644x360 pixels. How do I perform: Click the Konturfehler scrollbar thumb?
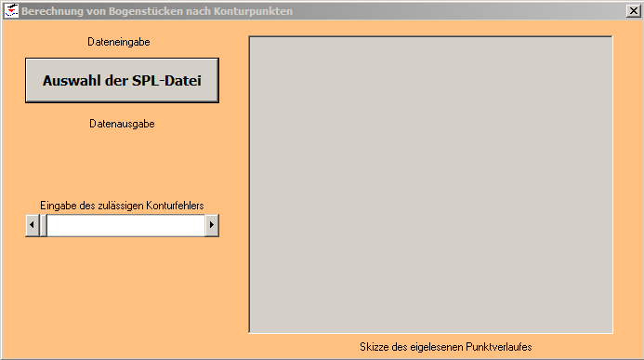click(43, 225)
